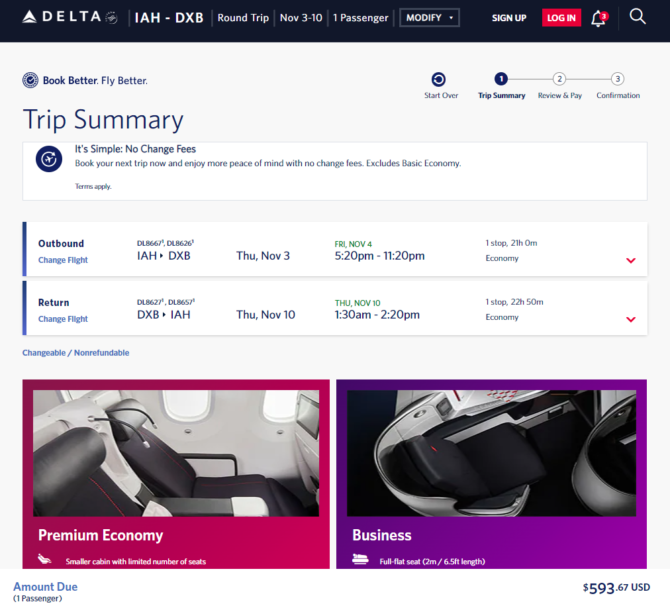
Task: Click 1 stop, 21h 0m text
Action: tap(511, 243)
